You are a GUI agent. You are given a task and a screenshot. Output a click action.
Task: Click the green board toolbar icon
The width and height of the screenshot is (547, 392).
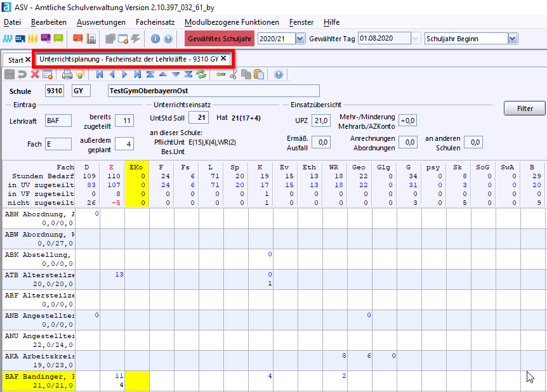click(58, 38)
